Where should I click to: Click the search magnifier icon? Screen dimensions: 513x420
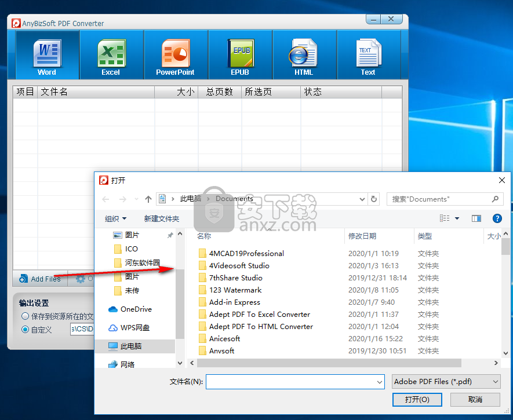tap(496, 199)
